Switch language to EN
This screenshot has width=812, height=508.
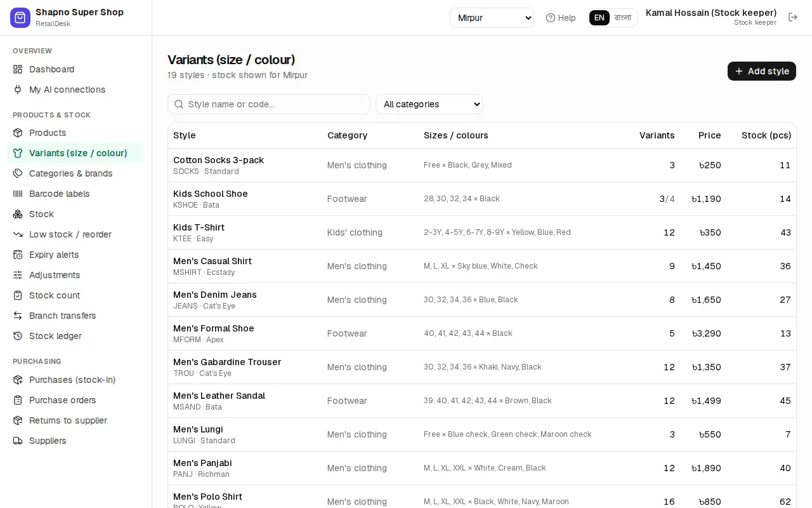pyautogui.click(x=599, y=18)
